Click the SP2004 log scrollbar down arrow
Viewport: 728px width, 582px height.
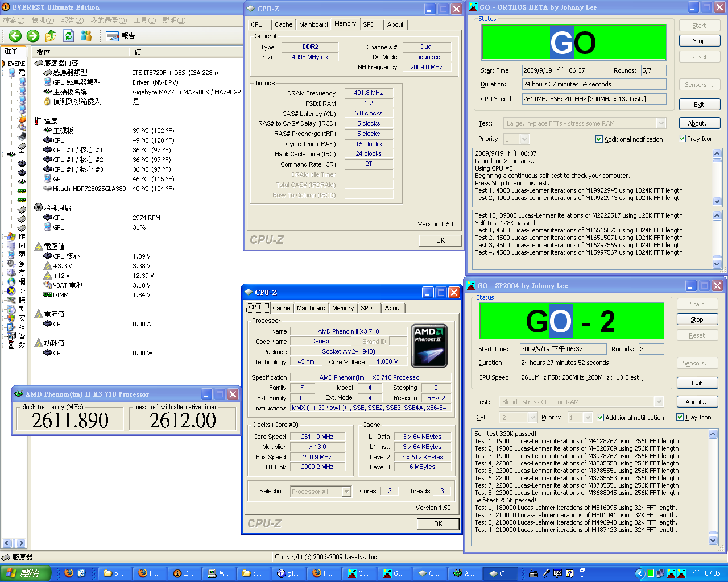click(x=713, y=539)
